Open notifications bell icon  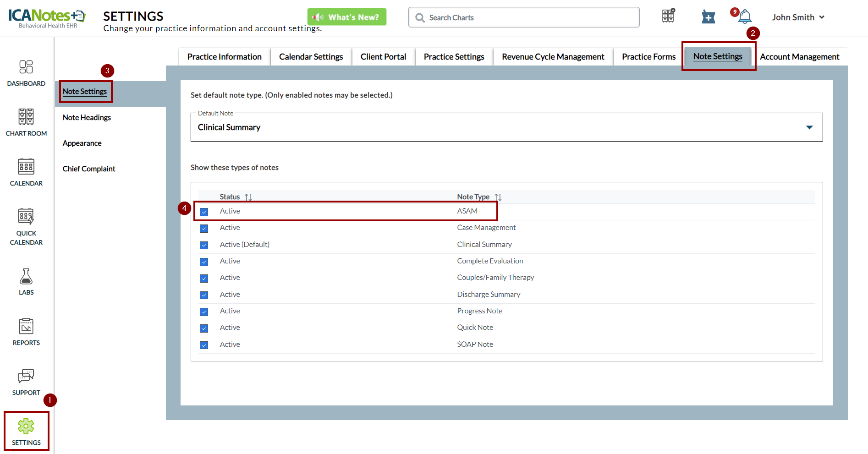(745, 17)
